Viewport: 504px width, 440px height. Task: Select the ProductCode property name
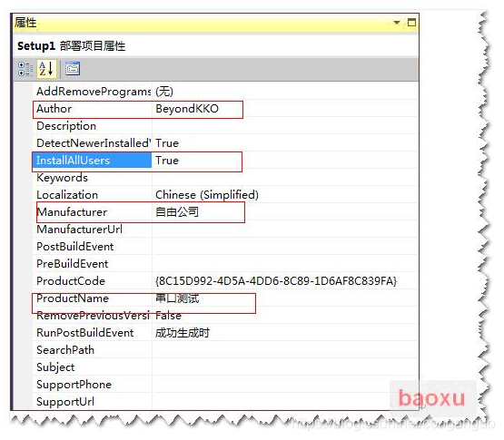[x=71, y=281]
